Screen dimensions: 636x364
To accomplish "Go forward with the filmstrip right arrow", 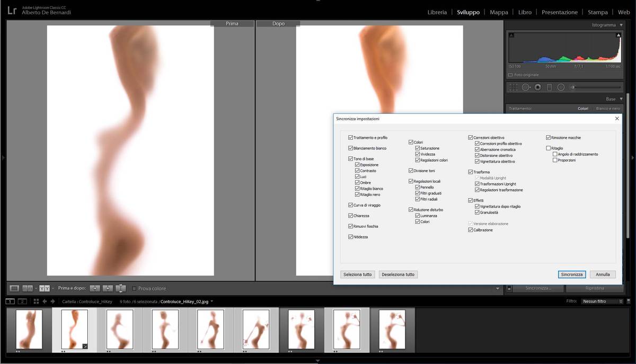I will tap(52, 301).
